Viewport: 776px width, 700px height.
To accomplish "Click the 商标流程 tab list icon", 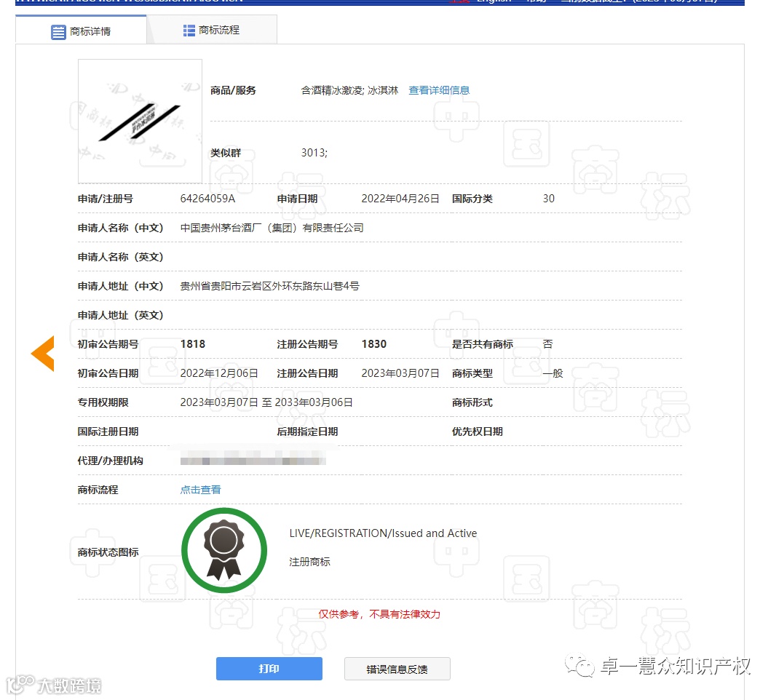I will [189, 31].
